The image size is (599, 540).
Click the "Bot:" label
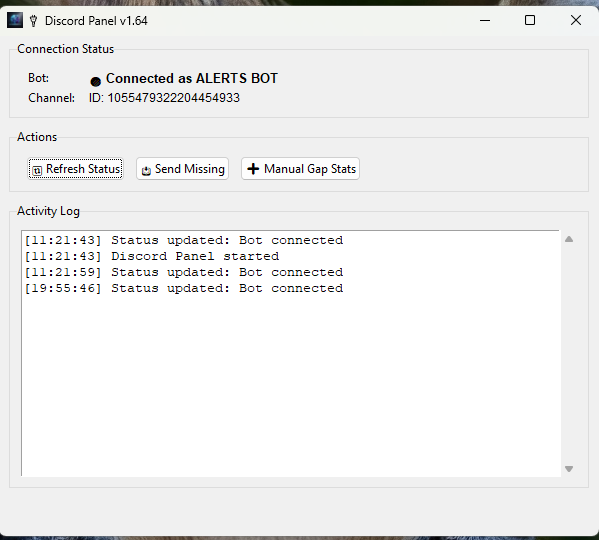(x=38, y=78)
